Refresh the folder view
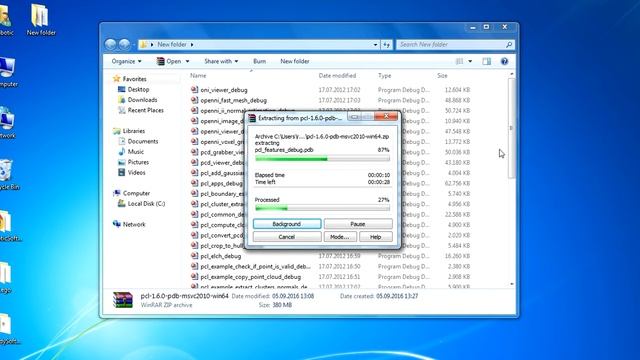640x360 pixels. coord(387,44)
